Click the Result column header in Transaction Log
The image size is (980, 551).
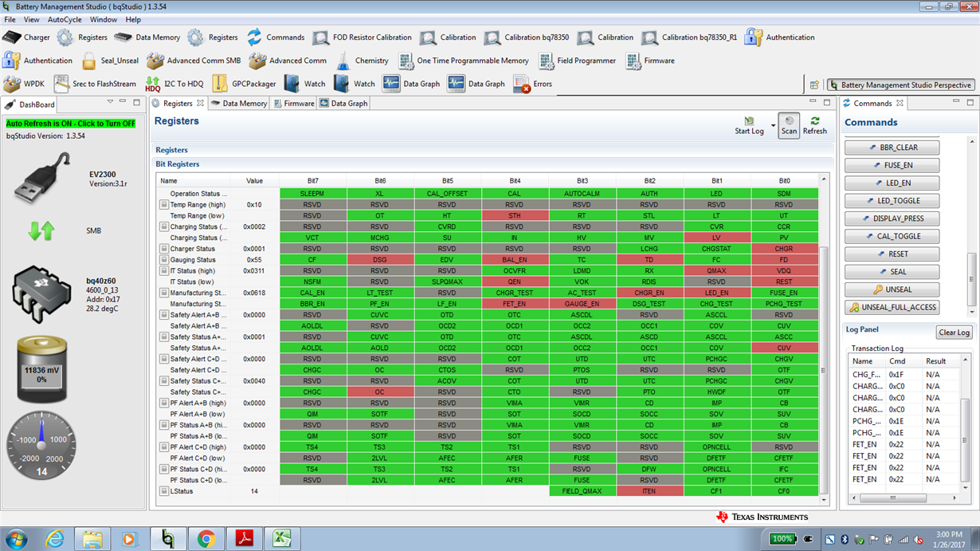coord(936,361)
